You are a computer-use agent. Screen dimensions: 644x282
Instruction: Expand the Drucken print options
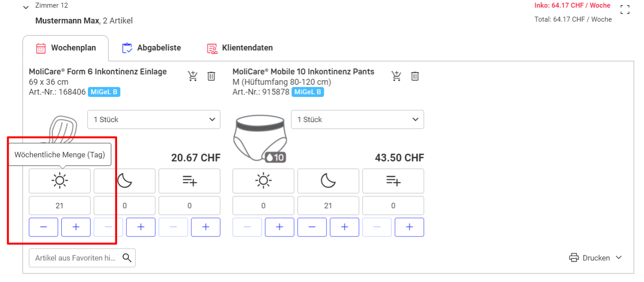click(x=595, y=258)
